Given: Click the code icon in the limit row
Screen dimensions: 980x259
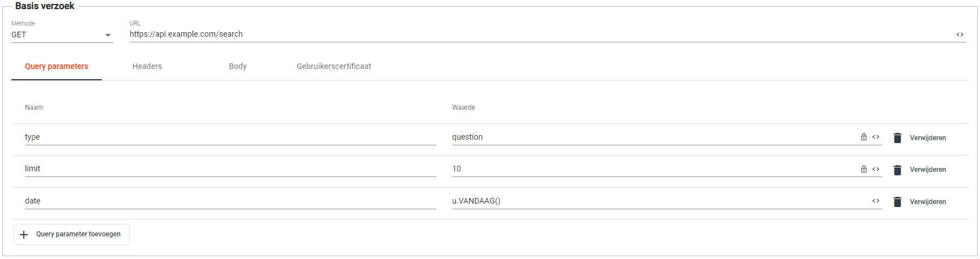Looking at the screenshot, I should 875,169.
